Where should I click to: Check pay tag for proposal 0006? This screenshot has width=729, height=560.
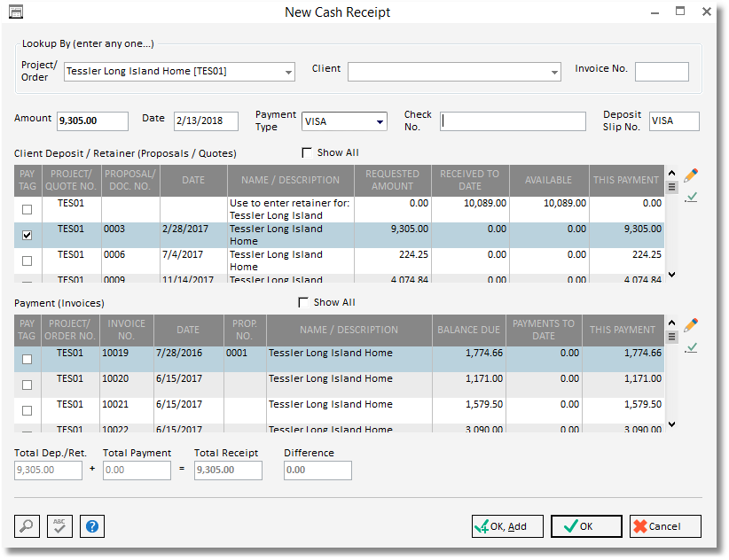(x=27, y=261)
